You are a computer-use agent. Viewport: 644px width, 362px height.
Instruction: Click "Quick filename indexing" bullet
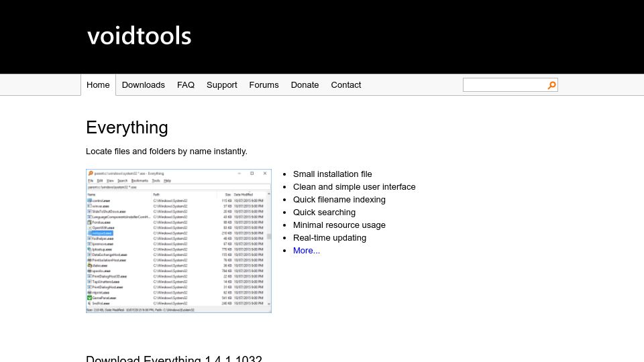coord(339,200)
